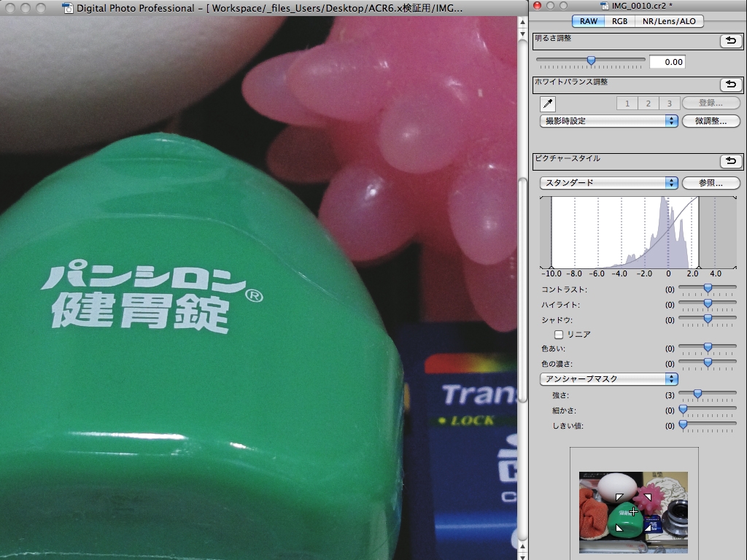The width and height of the screenshot is (747, 560).
Task: Adjust the ハイライト highlight slider
Action: click(x=708, y=304)
